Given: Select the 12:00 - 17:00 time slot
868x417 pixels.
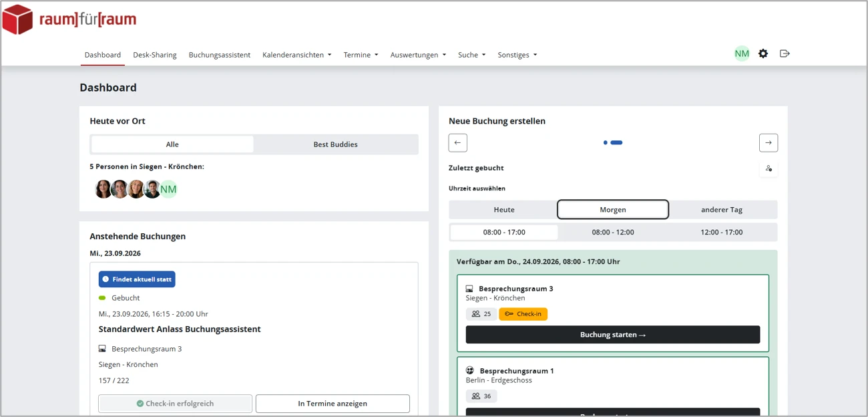Looking at the screenshot, I should (x=722, y=233).
